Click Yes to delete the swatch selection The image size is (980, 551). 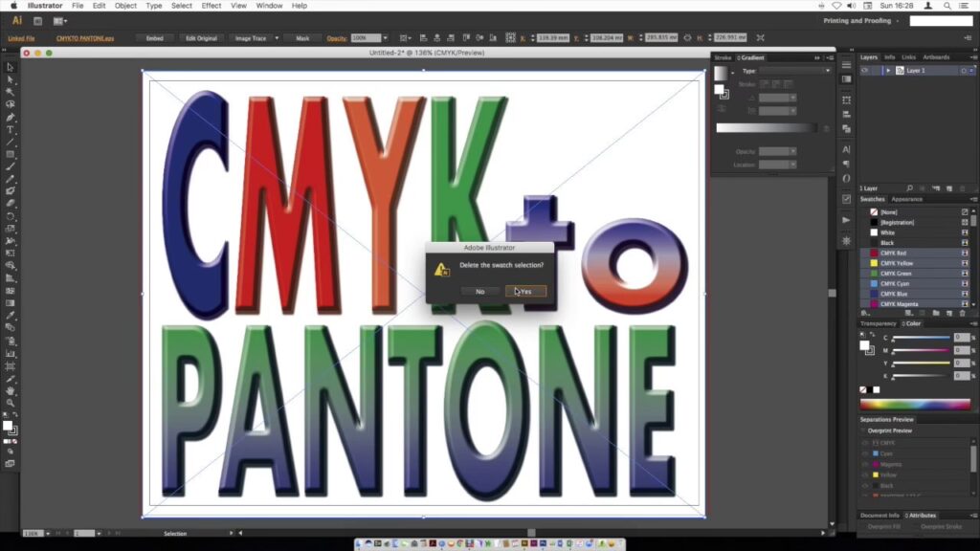[526, 291]
